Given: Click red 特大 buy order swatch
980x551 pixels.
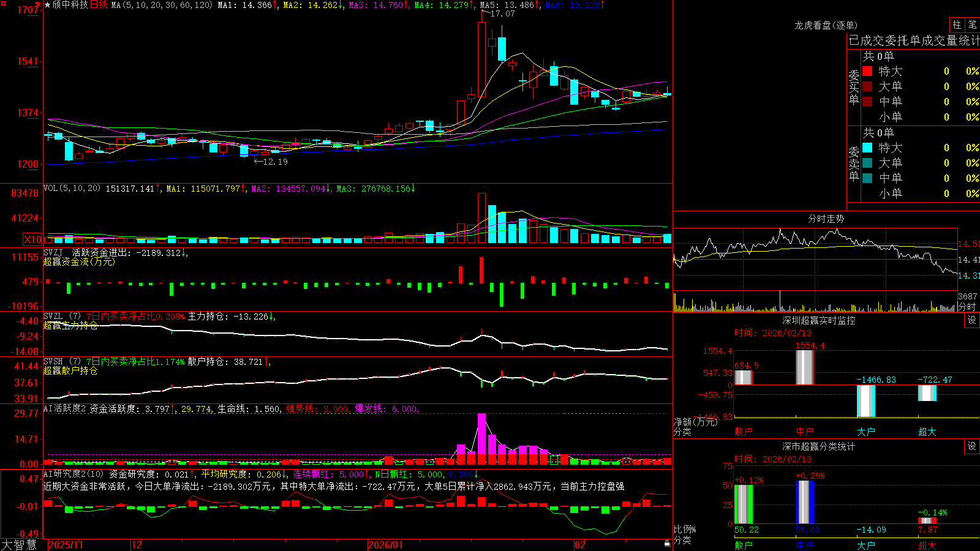Looking at the screenshot, I should (x=867, y=71).
